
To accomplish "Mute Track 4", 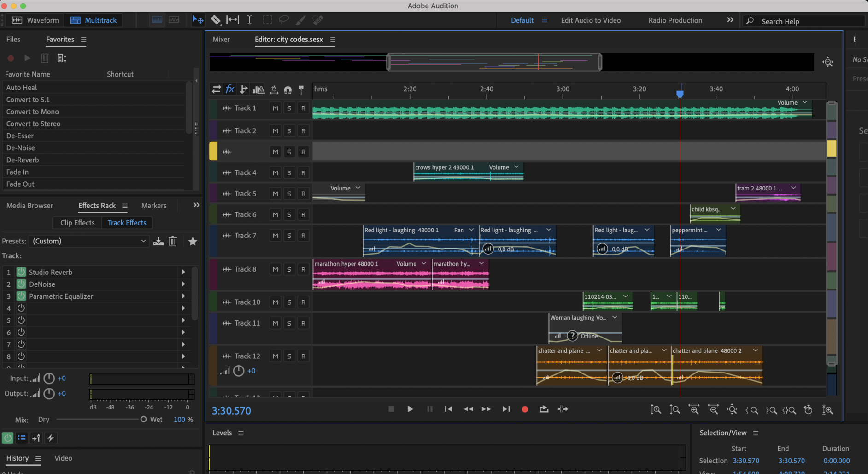I will click(275, 173).
